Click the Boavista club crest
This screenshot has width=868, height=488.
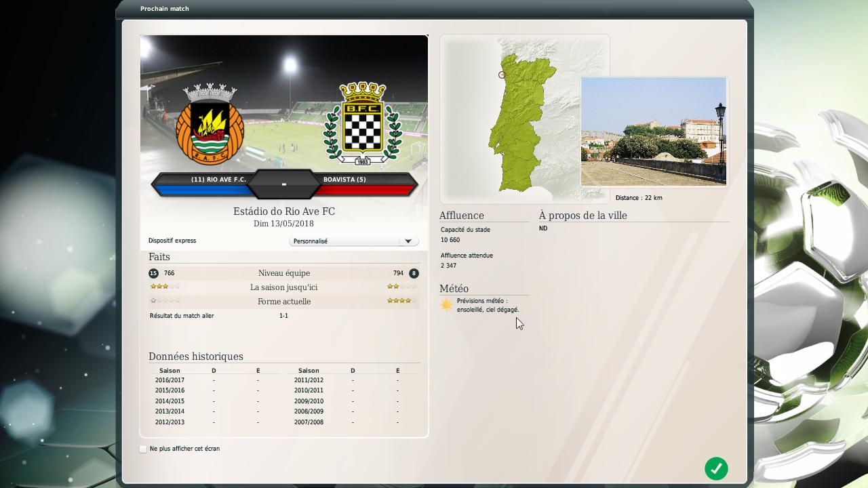pos(362,123)
